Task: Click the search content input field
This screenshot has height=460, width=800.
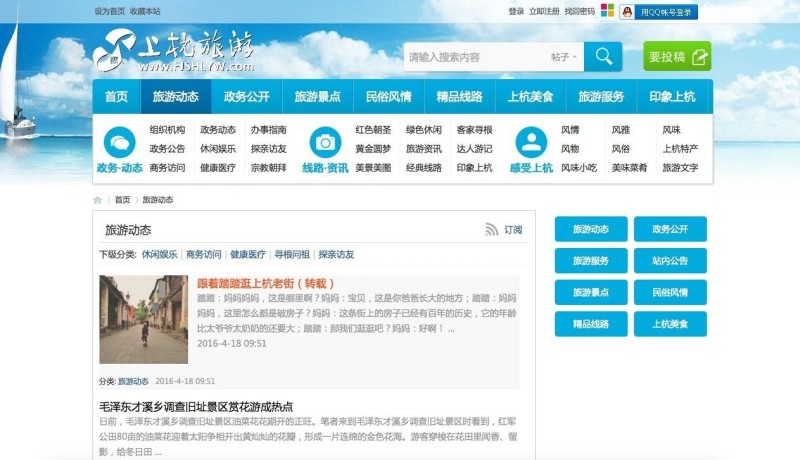Action: [474, 57]
